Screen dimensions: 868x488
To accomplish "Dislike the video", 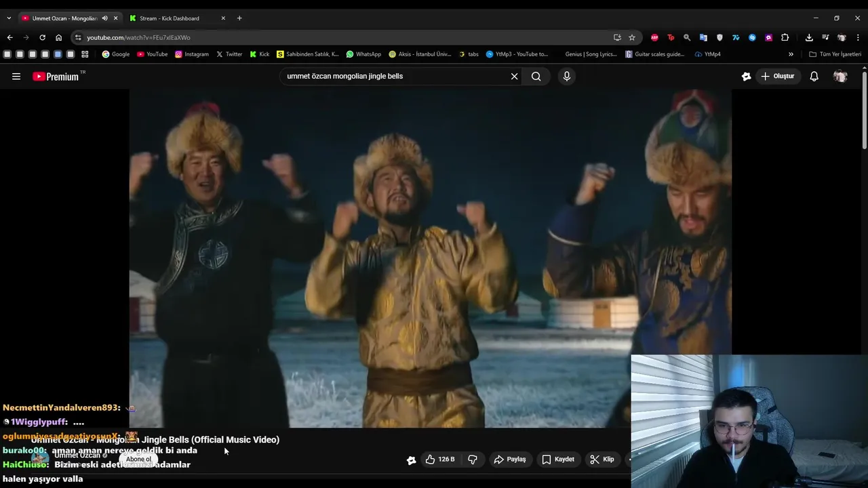I will coord(473,460).
